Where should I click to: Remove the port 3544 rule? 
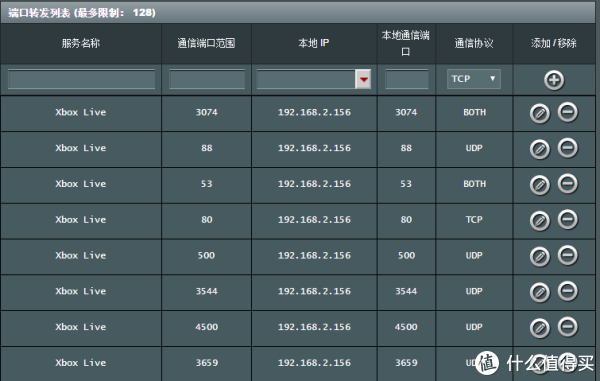[568, 291]
